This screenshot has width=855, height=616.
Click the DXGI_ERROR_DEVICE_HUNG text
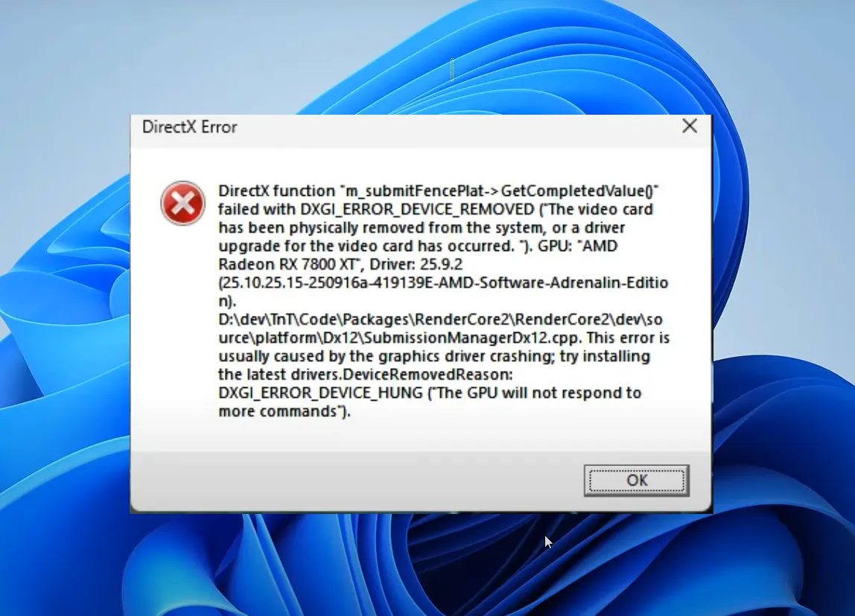(x=320, y=393)
